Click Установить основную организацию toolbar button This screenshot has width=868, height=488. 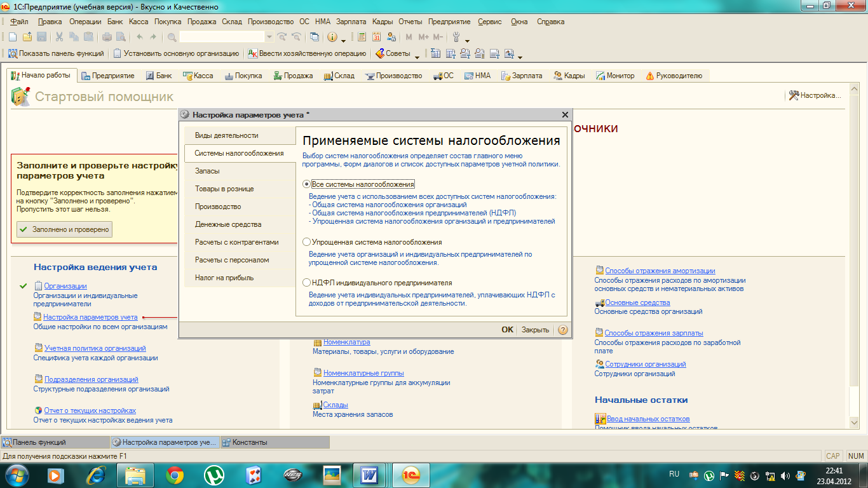(x=175, y=53)
